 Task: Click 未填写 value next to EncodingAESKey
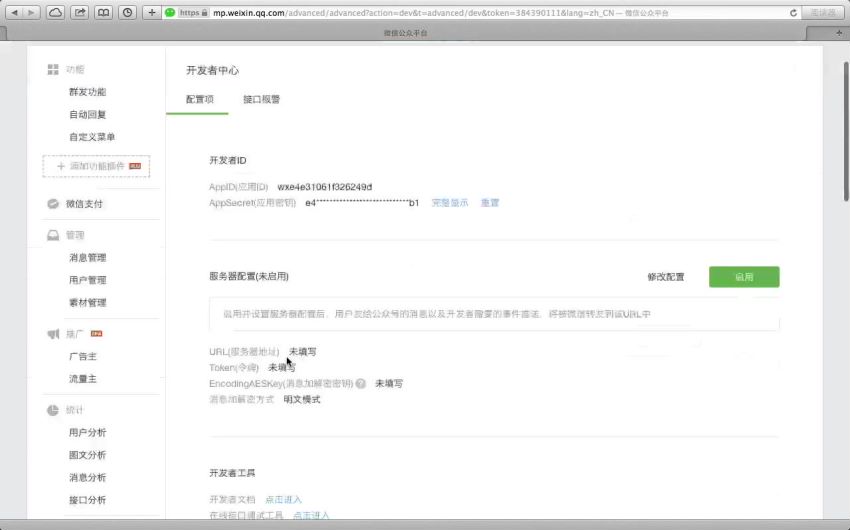pyautogui.click(x=389, y=384)
